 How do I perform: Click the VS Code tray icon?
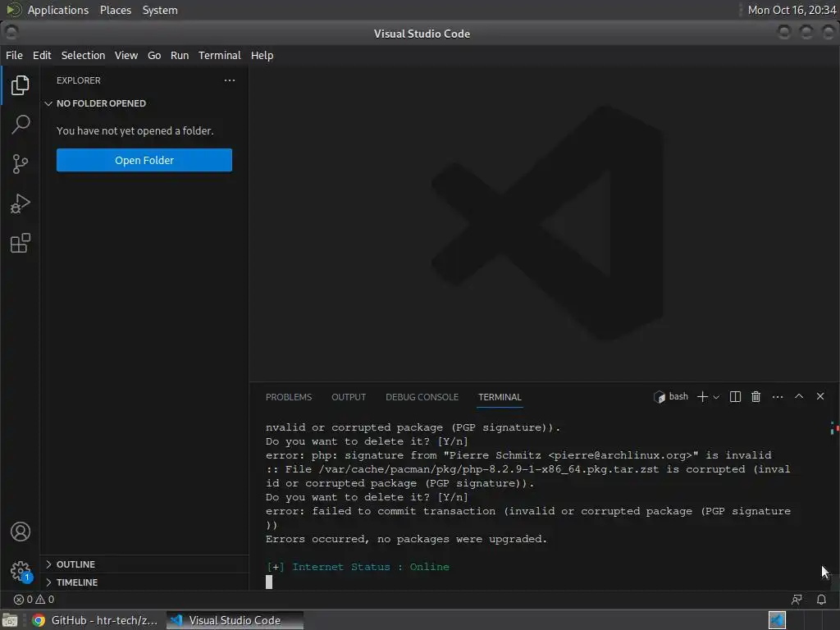778,620
